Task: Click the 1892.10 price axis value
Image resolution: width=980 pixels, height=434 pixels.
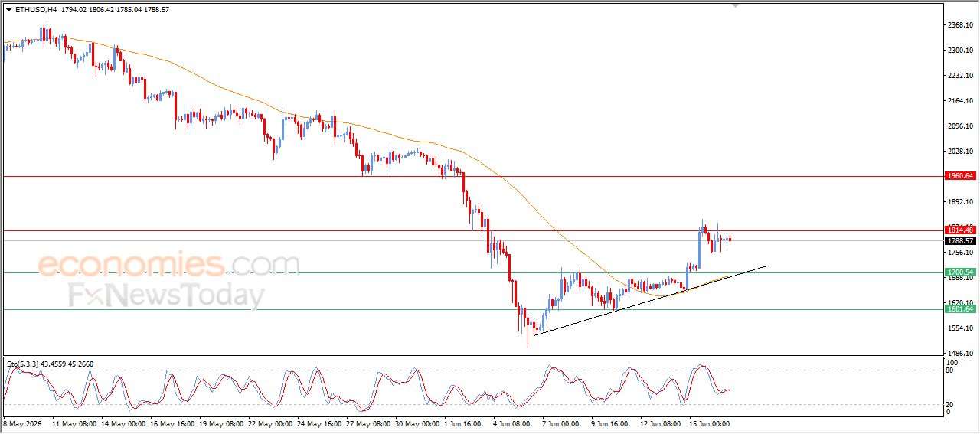Action: pos(960,203)
